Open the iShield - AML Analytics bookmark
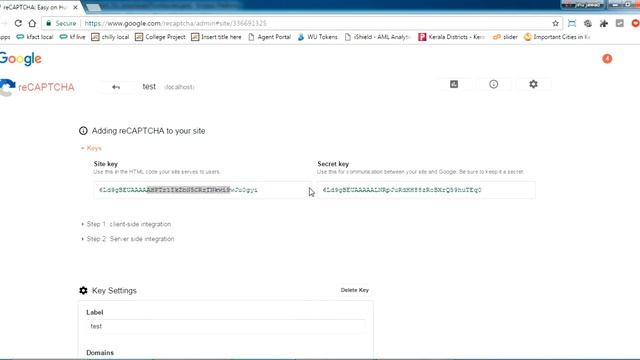The width and height of the screenshot is (640, 360). click(x=377, y=37)
